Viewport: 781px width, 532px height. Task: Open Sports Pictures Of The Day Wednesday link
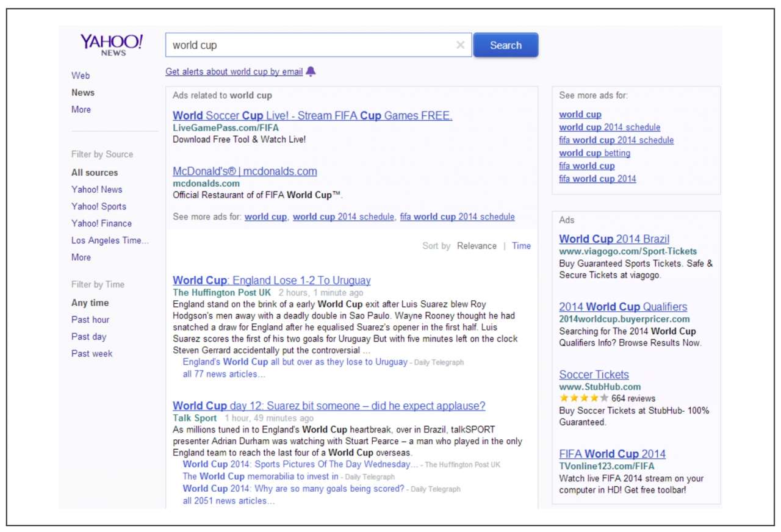point(300,464)
